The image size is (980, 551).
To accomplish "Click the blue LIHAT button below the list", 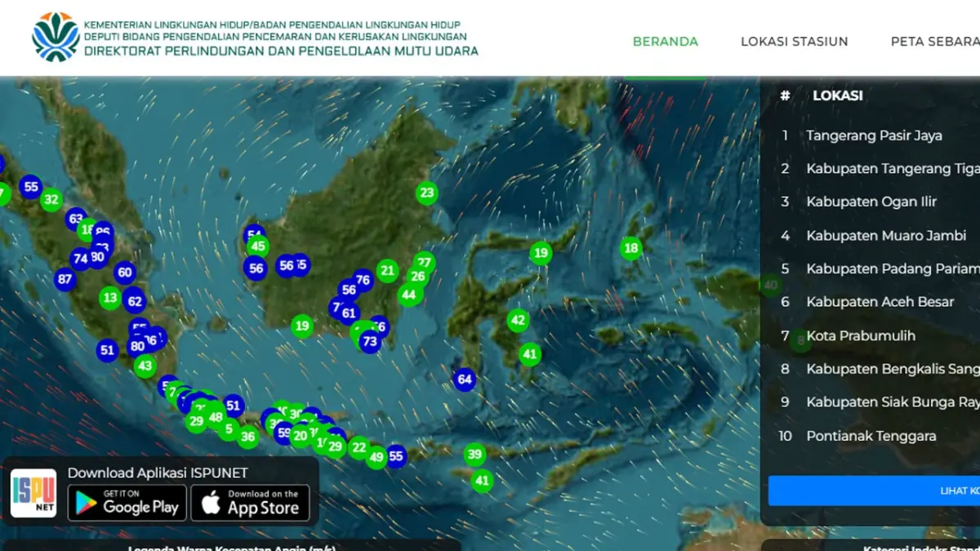I will point(874,491).
